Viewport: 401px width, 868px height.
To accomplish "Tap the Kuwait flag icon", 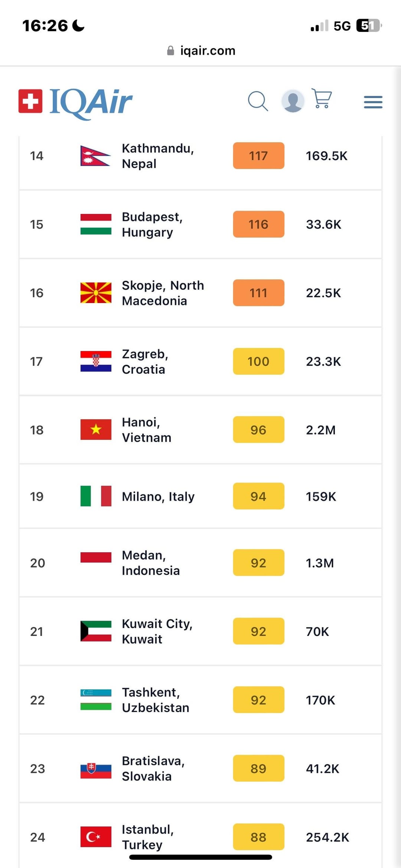I will pos(96,631).
